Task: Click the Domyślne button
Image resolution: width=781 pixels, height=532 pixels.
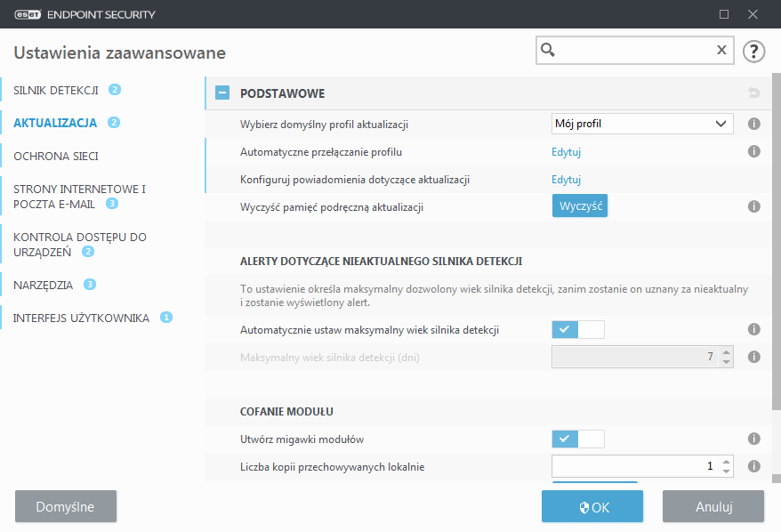Action: click(x=66, y=506)
